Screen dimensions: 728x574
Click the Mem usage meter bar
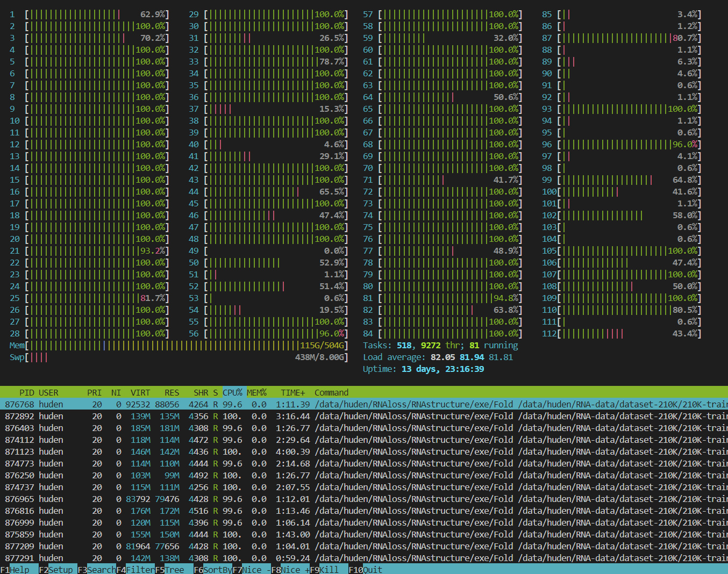tap(179, 345)
